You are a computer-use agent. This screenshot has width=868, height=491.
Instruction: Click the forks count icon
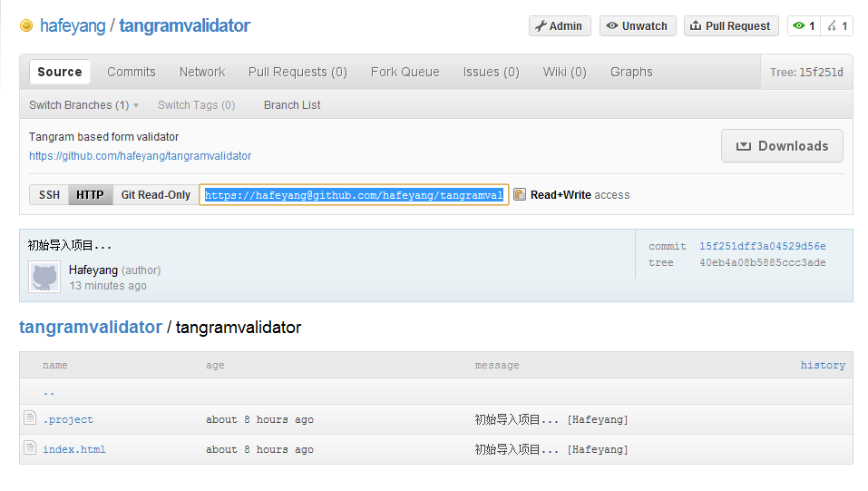coord(836,26)
